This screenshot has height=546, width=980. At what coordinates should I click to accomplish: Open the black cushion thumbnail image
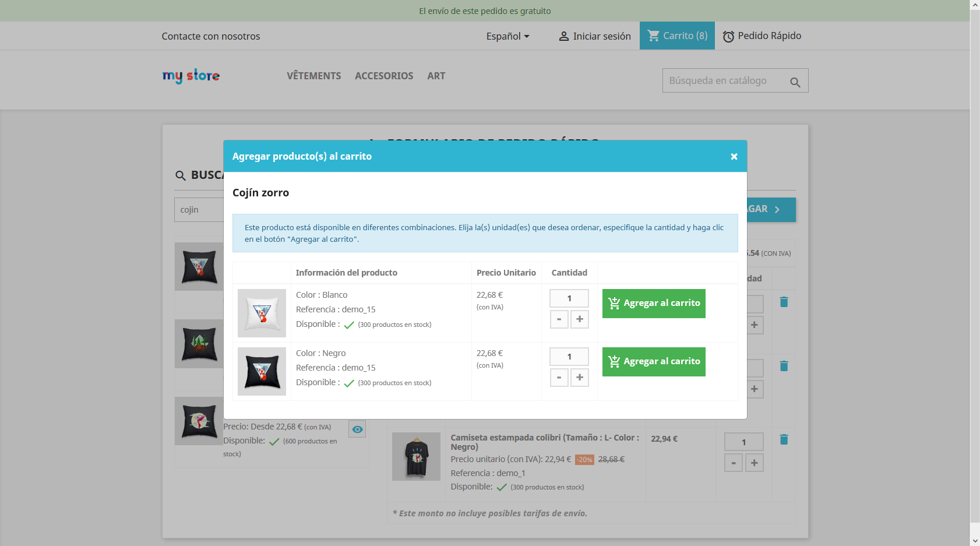(262, 371)
